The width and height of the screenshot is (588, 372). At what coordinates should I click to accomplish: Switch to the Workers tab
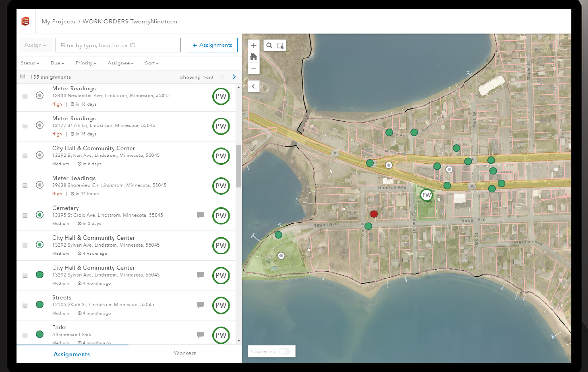[x=185, y=353]
